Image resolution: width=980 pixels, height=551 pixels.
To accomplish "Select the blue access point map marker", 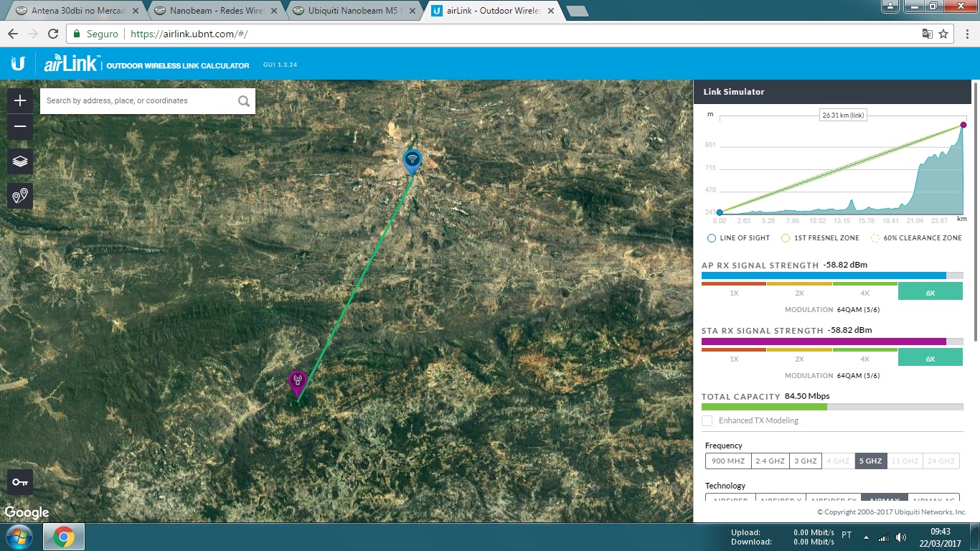I will pos(412,161).
